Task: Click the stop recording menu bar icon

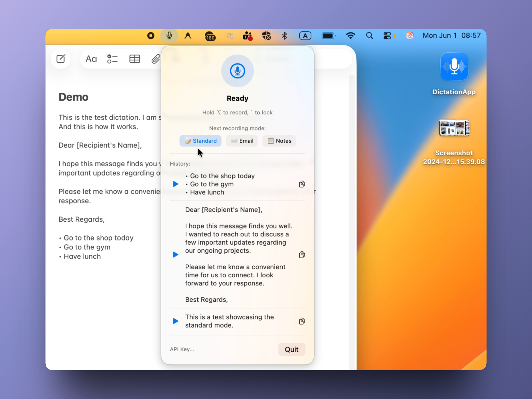Action: (151, 36)
